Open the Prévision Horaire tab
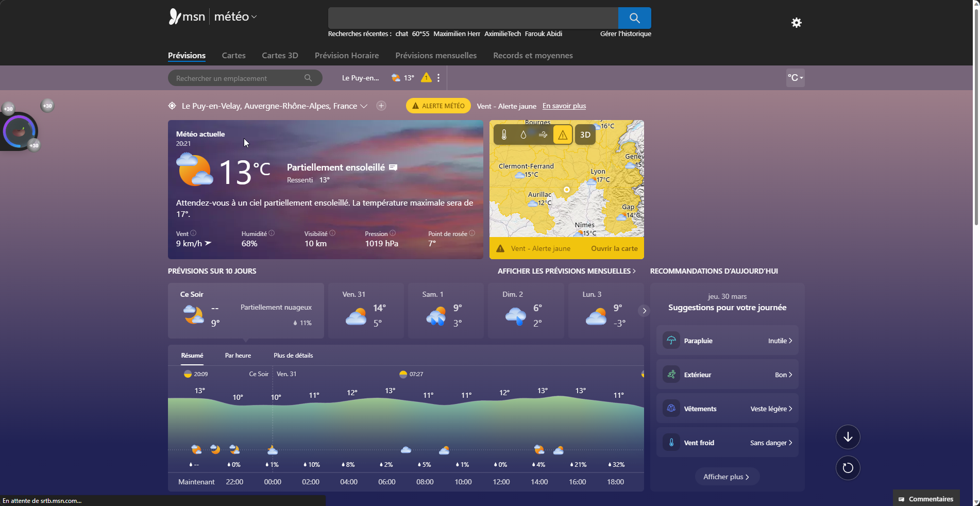980x506 pixels. (x=347, y=55)
